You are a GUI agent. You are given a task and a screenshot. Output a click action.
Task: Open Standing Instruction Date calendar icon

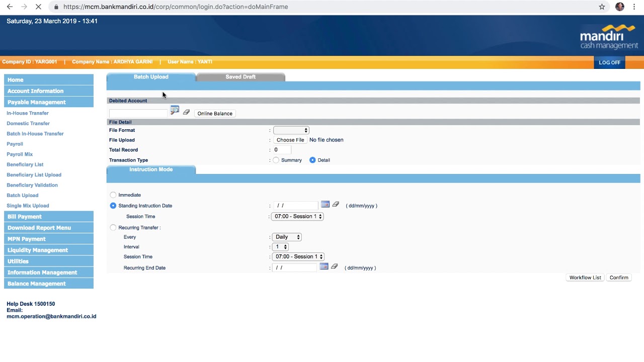(325, 204)
